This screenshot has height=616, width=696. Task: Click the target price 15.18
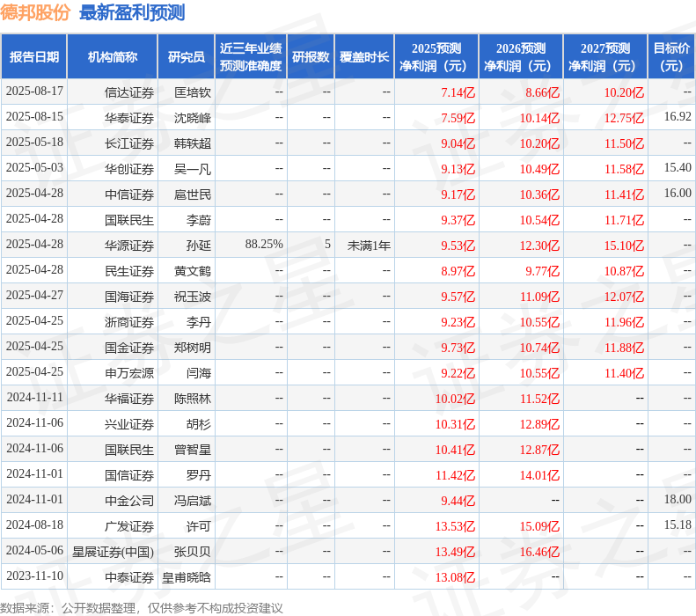[678, 525]
